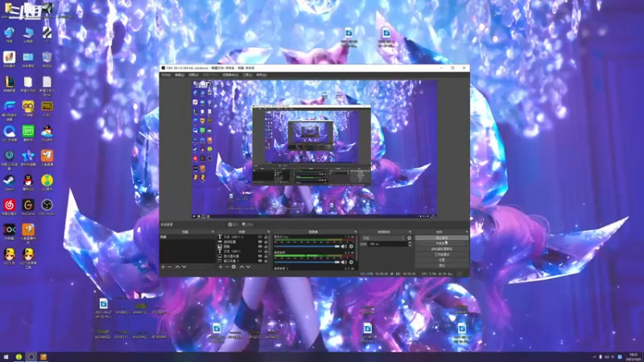Click Start Recording in Controls panel
The width and height of the screenshot is (644, 362).
[441, 244]
